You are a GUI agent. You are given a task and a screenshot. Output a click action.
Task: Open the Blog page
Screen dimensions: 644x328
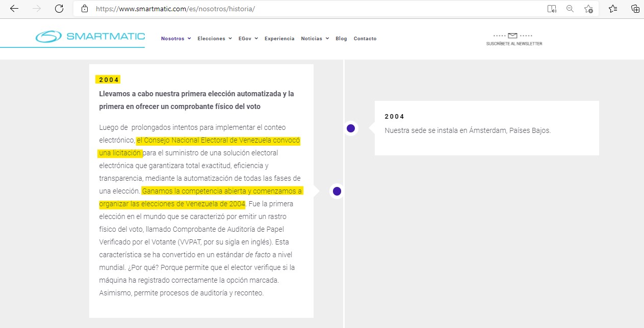[x=341, y=39]
